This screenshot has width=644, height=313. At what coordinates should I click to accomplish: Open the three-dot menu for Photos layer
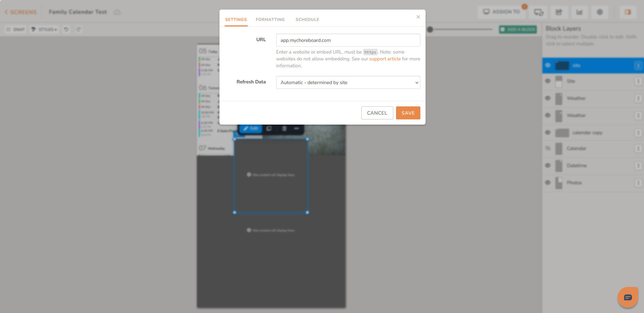(x=638, y=183)
